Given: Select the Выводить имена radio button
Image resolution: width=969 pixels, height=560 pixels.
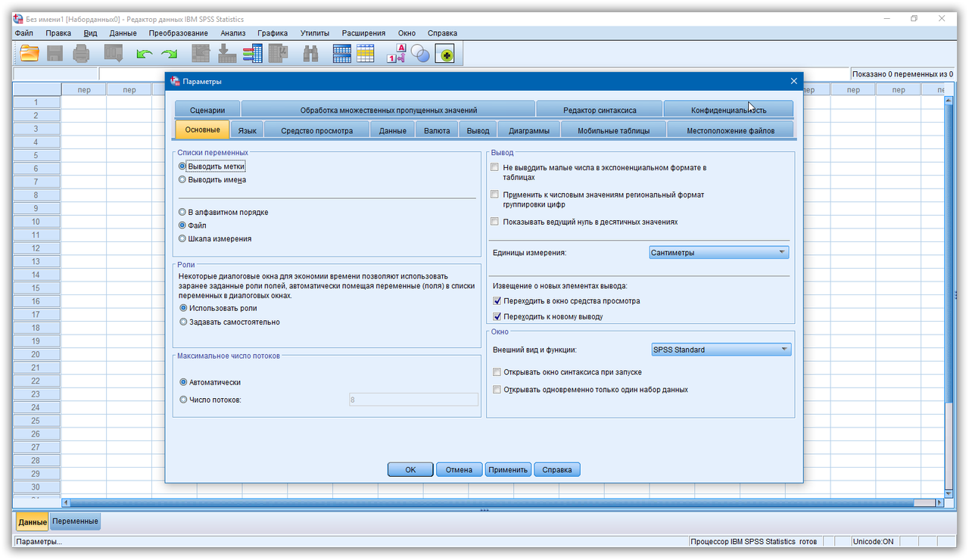Looking at the screenshot, I should 182,180.
